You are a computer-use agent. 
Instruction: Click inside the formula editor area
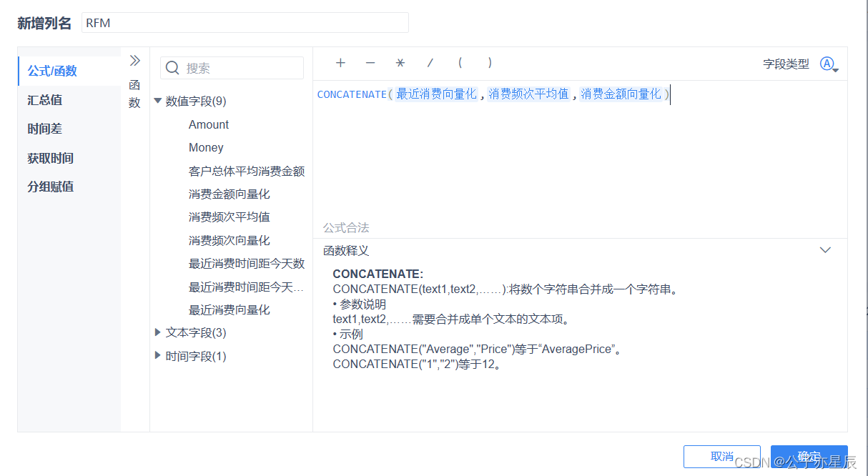coord(580,161)
